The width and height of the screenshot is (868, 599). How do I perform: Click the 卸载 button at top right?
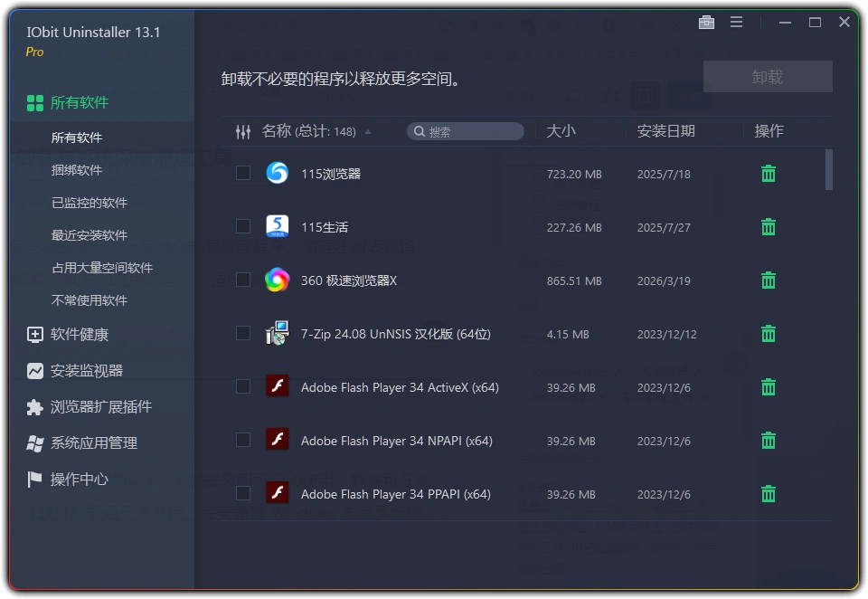pos(767,76)
